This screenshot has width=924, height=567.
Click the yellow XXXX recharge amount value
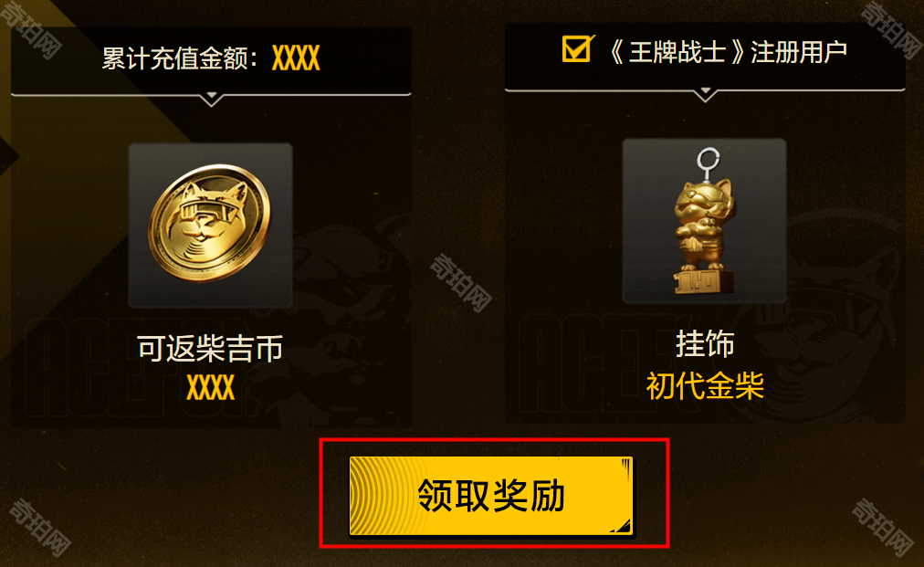[x=296, y=58]
